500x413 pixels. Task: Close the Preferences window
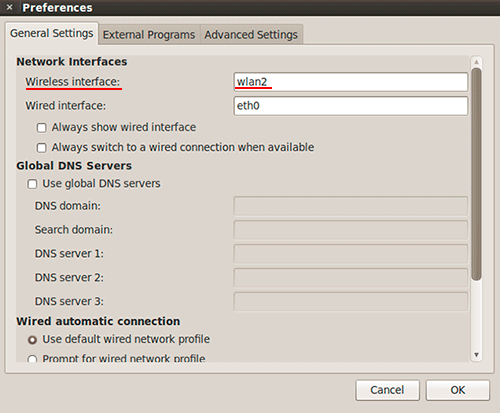tap(10, 7)
